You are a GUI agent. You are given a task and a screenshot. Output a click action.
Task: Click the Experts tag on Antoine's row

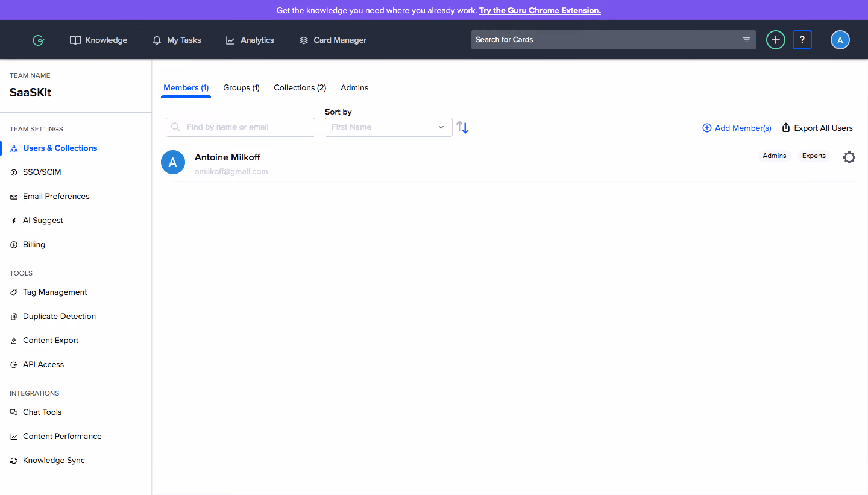(x=814, y=156)
